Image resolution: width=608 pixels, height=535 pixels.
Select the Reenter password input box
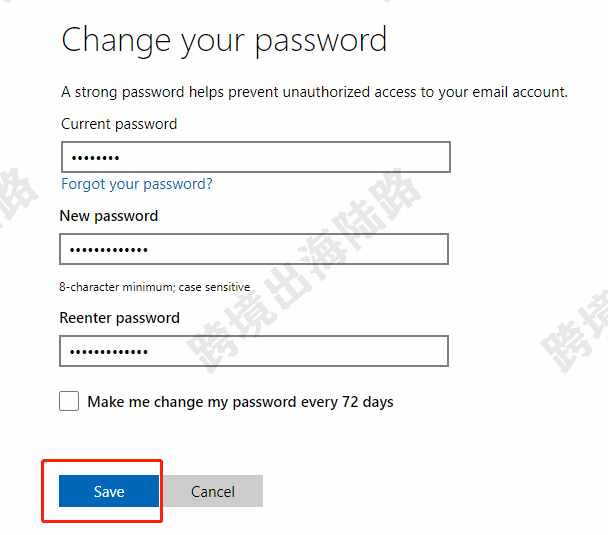[x=254, y=351]
